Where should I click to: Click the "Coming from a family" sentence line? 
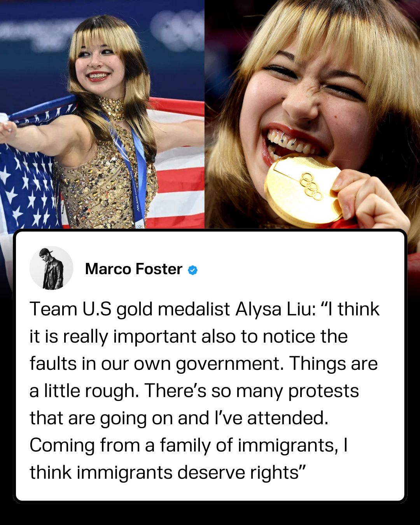click(x=189, y=446)
